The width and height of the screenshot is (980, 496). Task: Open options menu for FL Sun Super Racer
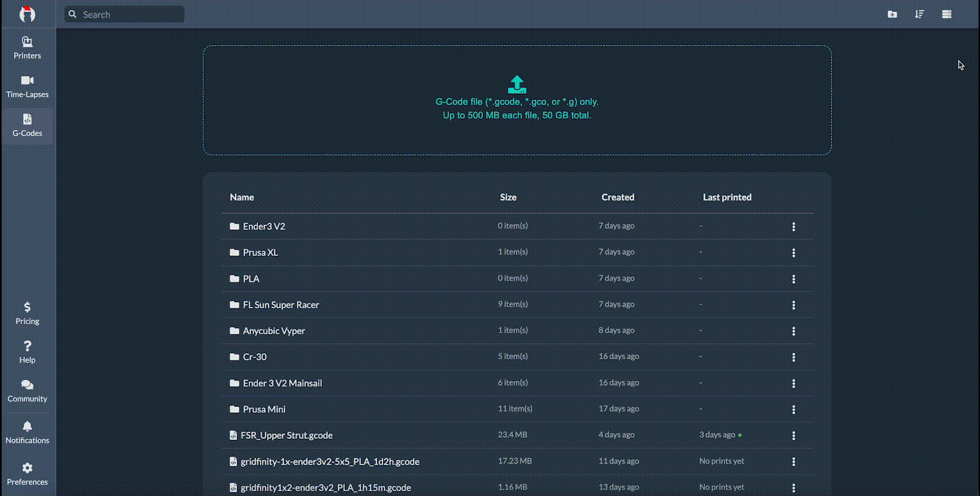click(793, 305)
